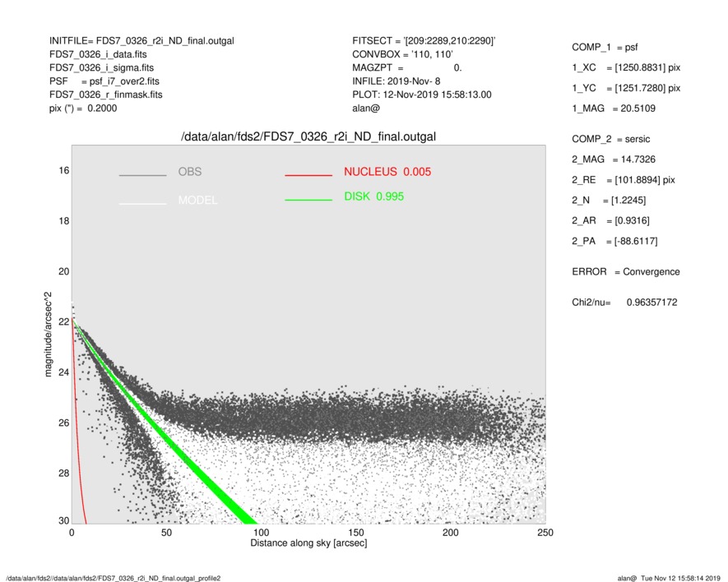Click the x-axis tick label 50
The width and height of the screenshot is (728, 582).
click(167, 533)
